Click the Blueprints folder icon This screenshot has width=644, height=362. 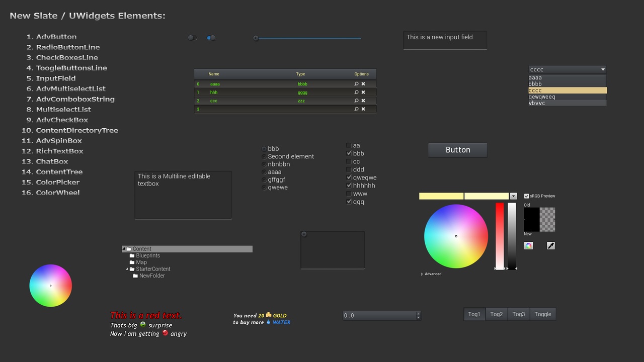click(132, 255)
